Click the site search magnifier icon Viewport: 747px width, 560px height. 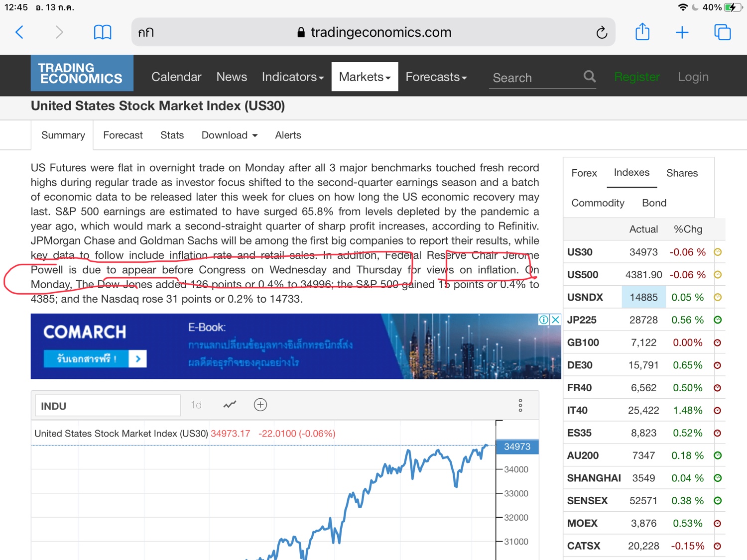pyautogui.click(x=590, y=76)
